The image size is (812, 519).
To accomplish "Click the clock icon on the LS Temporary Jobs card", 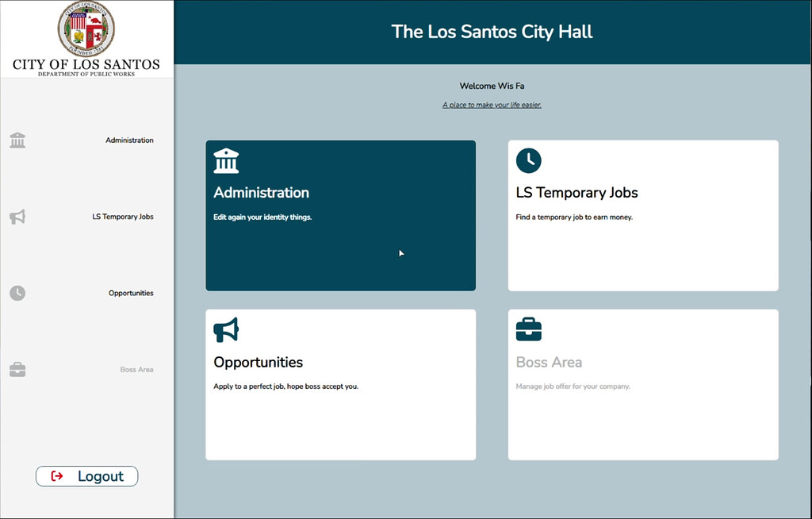I will coord(528,160).
